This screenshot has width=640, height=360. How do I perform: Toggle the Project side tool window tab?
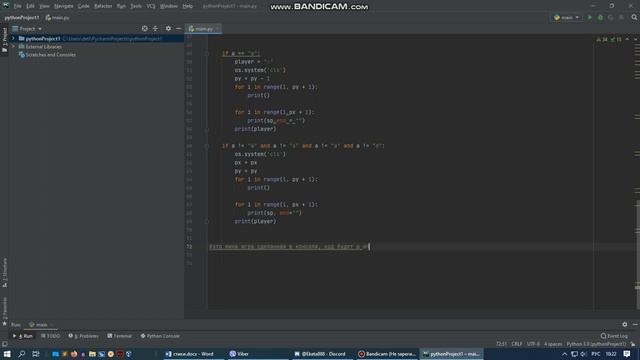click(x=4, y=40)
